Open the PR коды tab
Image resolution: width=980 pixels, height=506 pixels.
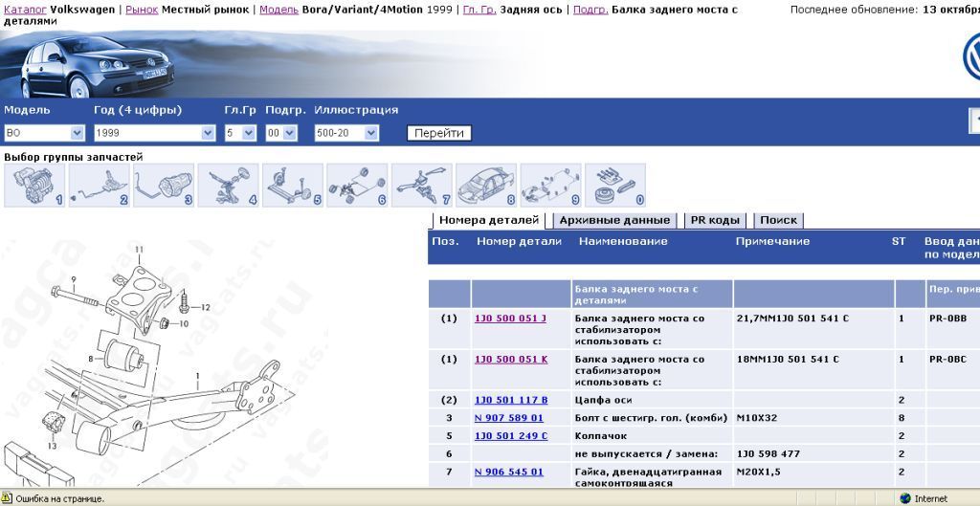tap(715, 221)
